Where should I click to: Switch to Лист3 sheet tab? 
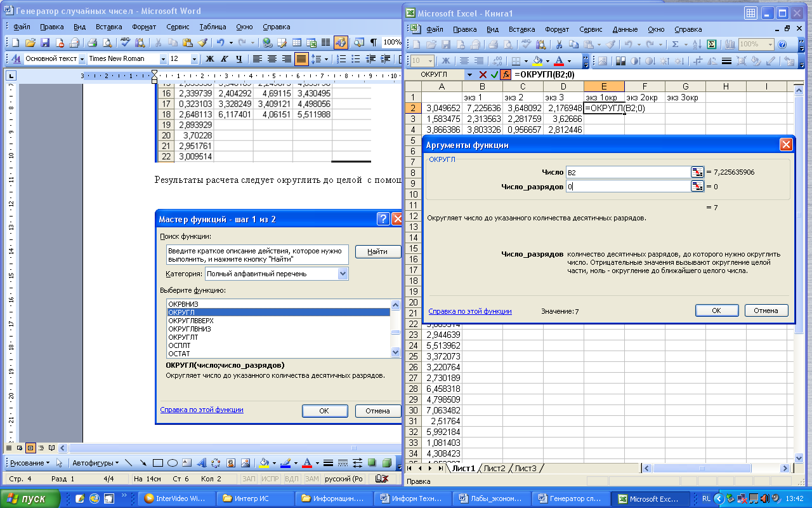click(525, 469)
